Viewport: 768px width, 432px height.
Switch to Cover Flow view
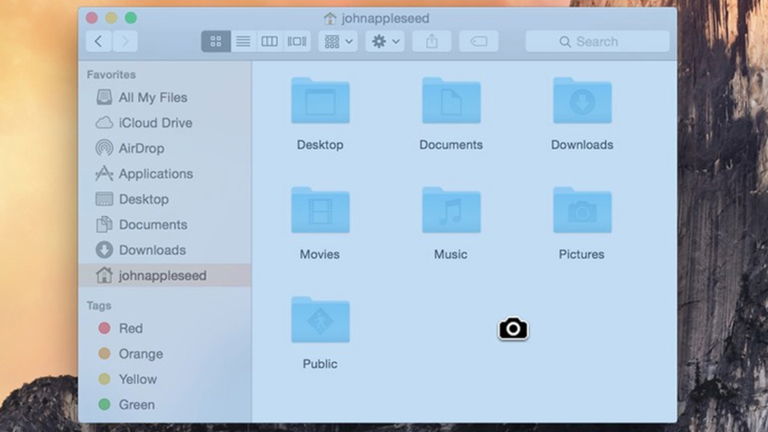[x=297, y=42]
